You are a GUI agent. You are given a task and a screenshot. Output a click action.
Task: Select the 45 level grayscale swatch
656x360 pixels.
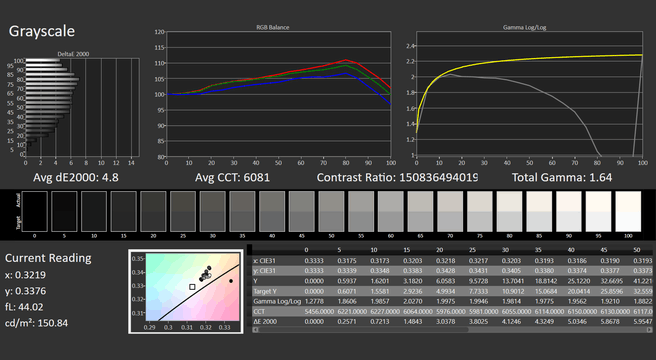(x=302, y=211)
